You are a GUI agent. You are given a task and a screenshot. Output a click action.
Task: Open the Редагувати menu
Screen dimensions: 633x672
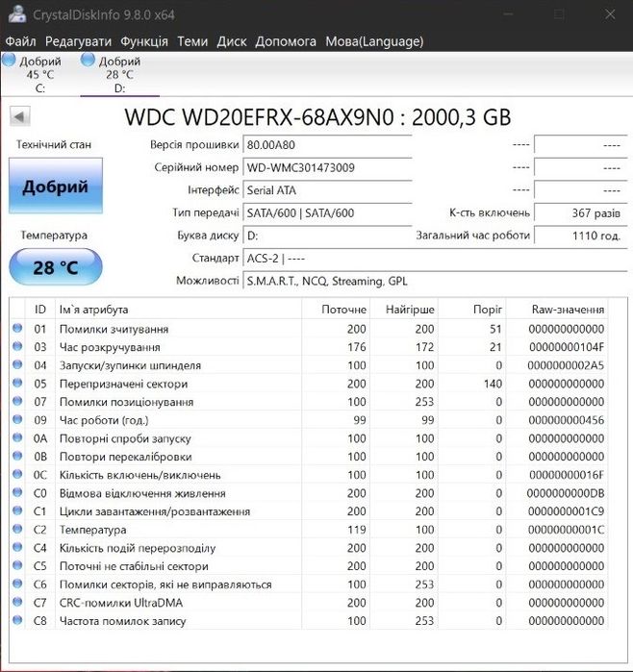click(78, 41)
